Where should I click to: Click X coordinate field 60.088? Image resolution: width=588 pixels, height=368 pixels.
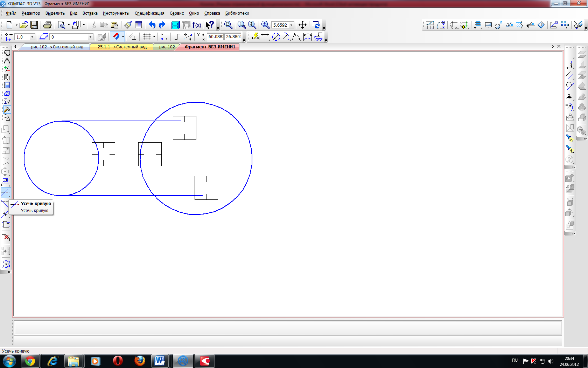(215, 37)
